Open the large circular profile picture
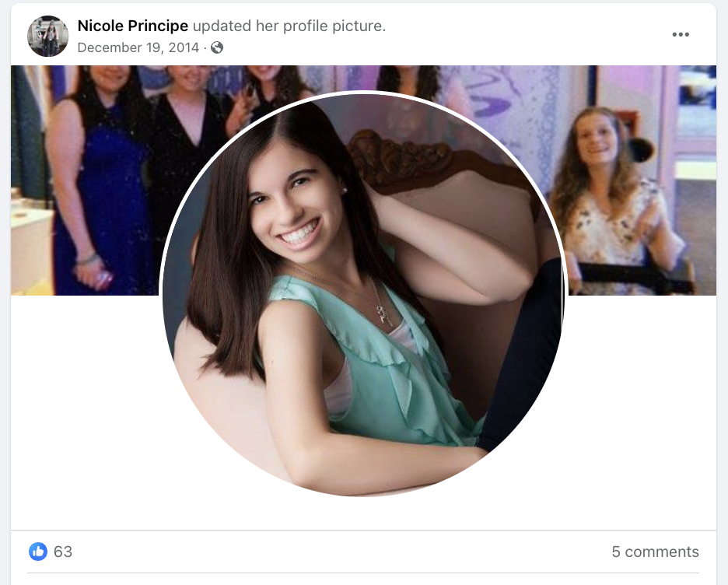This screenshot has width=728, height=585. tap(363, 293)
